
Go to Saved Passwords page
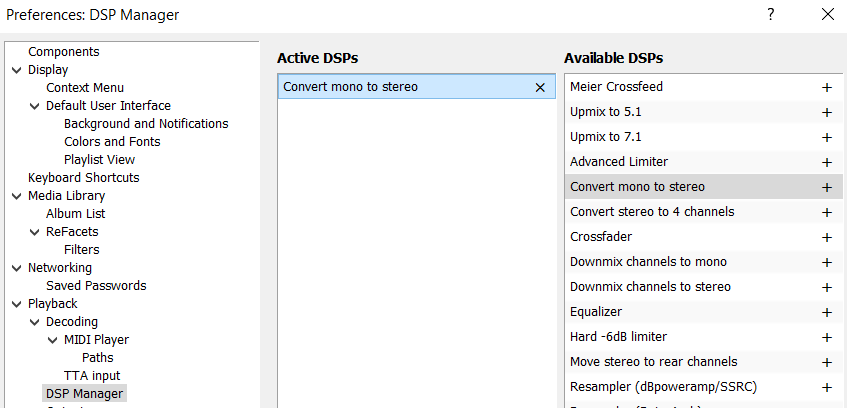click(96, 286)
